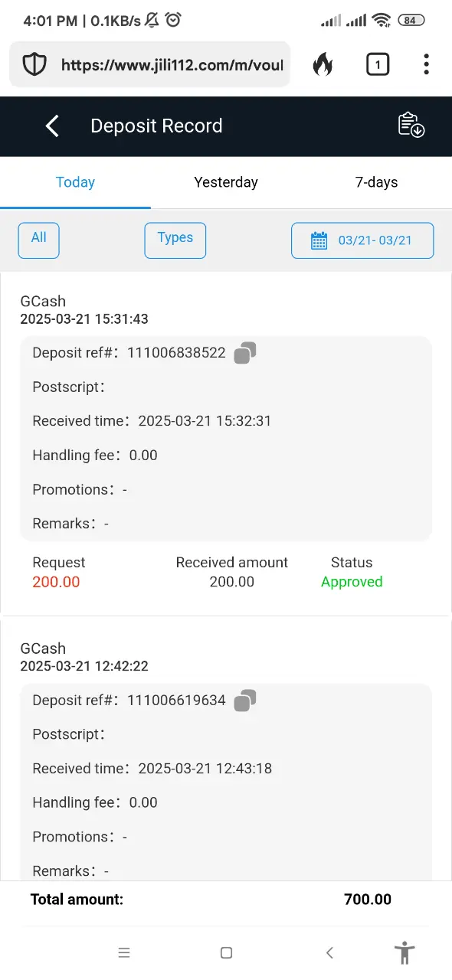Viewport: 452px width, 980px height.
Task: Go back using the header arrow
Action: [52, 126]
